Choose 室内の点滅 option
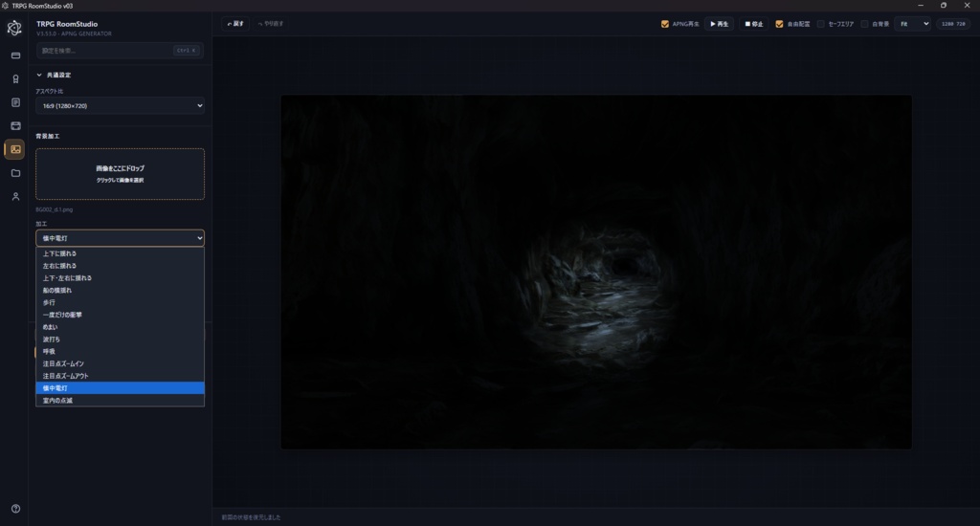The width and height of the screenshot is (980, 526). click(x=120, y=401)
